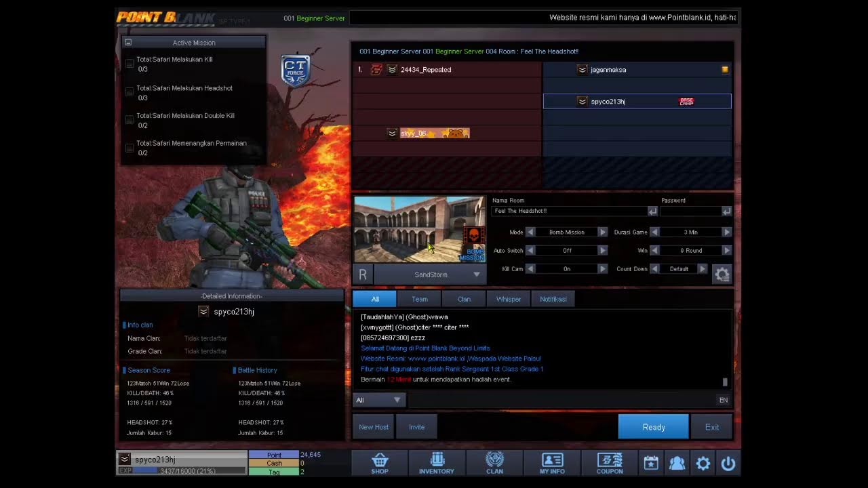Select player skyy_06 in the slot list
Viewport: 868px width, 488px height.
point(447,134)
